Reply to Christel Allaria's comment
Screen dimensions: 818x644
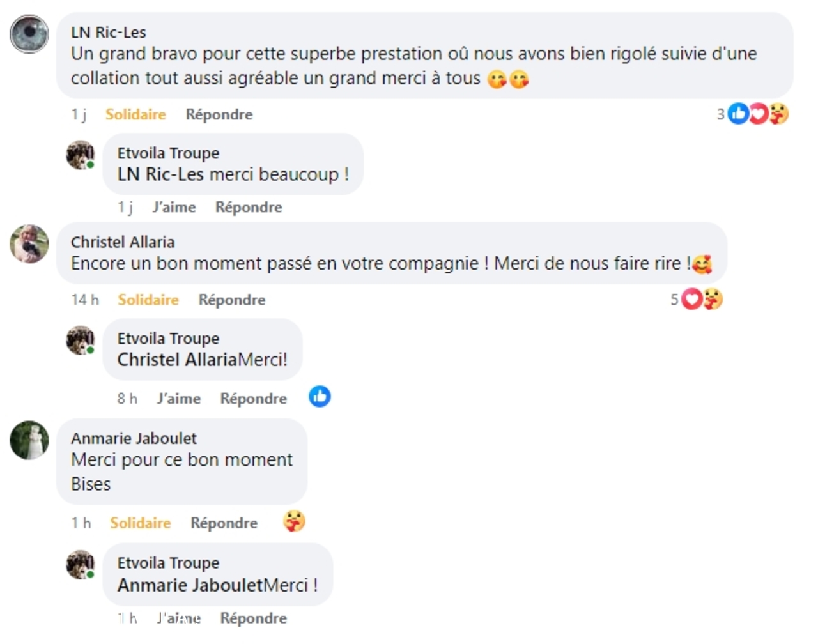click(x=232, y=300)
